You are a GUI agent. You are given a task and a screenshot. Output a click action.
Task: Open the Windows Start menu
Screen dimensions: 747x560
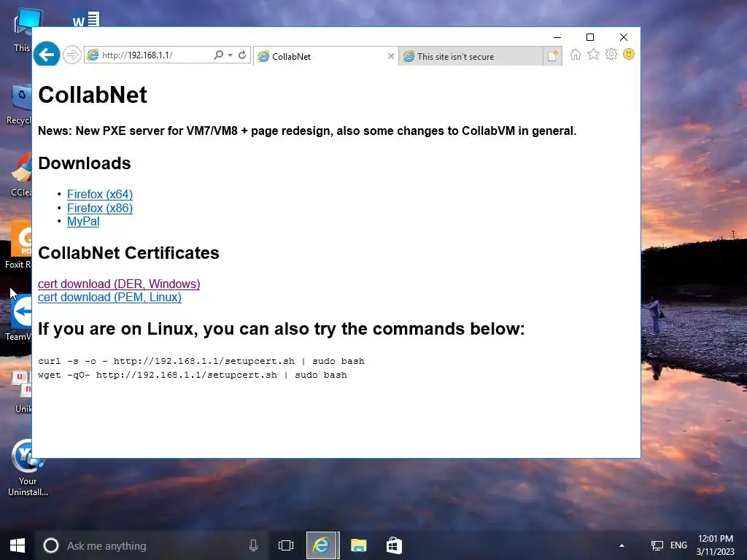click(x=18, y=545)
